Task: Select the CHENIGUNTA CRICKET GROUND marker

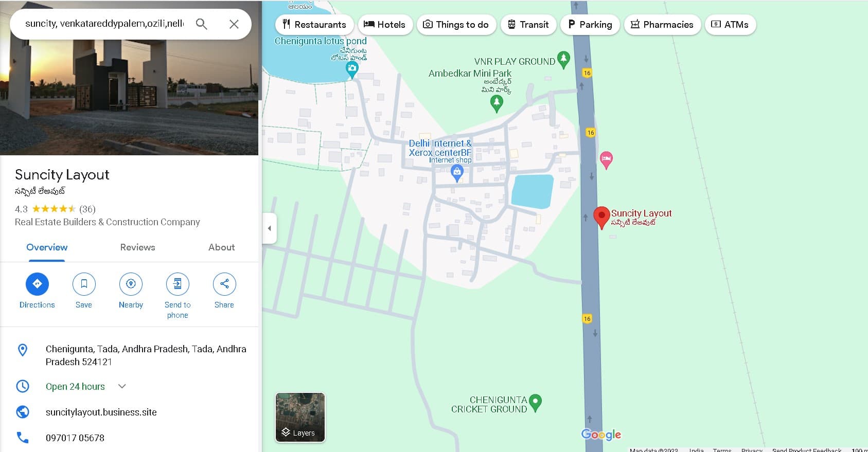Action: click(x=535, y=403)
